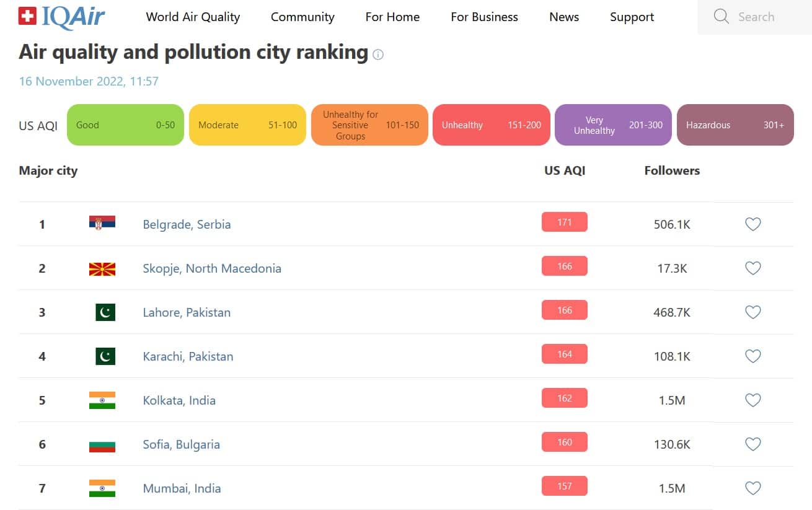Toggle favorite heart for Kolkata, India

[x=752, y=400]
